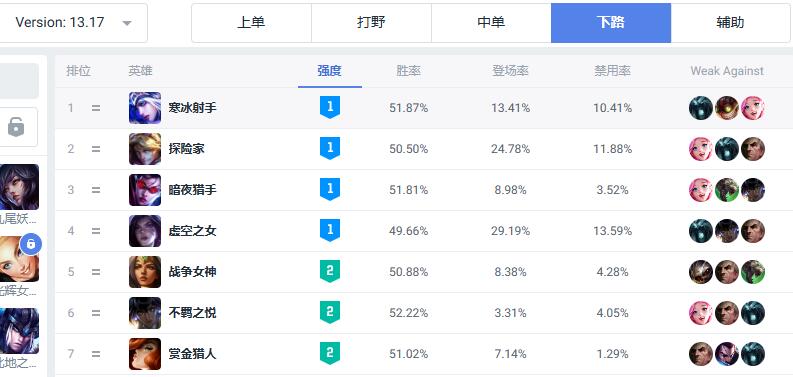
Task: Switch to the 打野 role tab
Action: (x=371, y=23)
